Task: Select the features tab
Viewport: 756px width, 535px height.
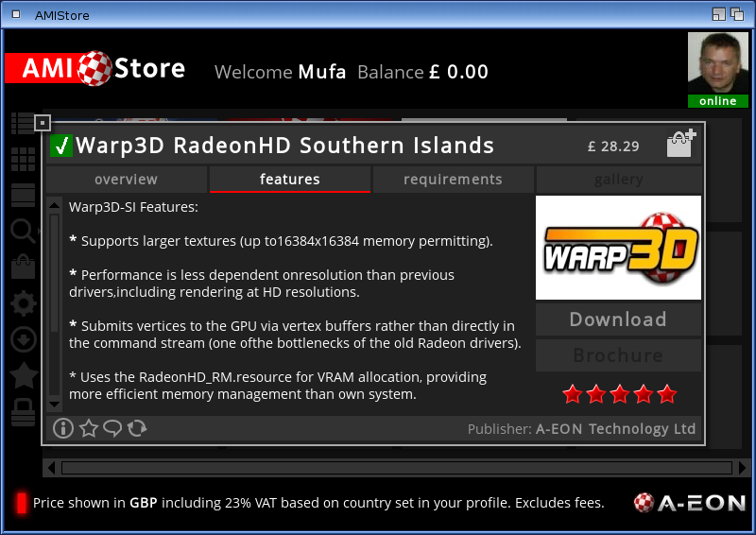Action: click(x=290, y=180)
